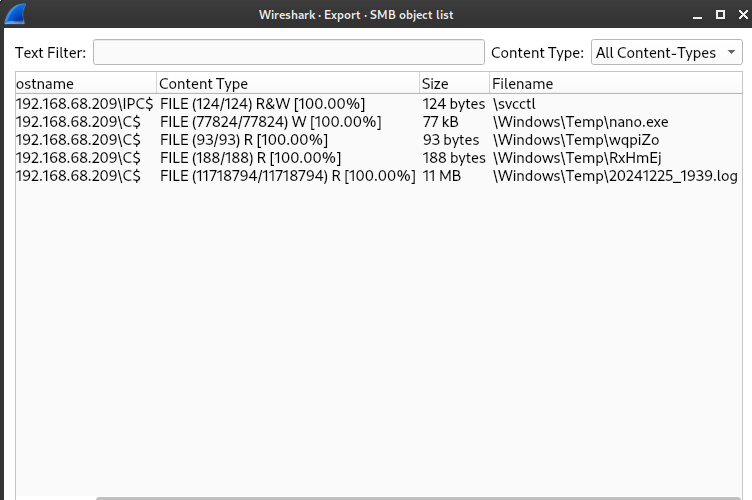Click the Wireshark fin icon in title bar
Screen dimensions: 752x500
[x=16, y=14]
